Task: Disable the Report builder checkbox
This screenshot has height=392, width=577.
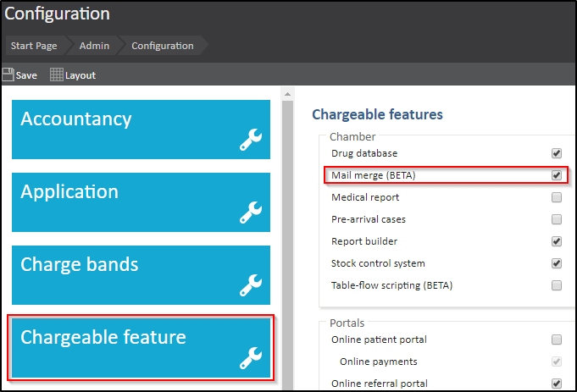Action: 557,241
